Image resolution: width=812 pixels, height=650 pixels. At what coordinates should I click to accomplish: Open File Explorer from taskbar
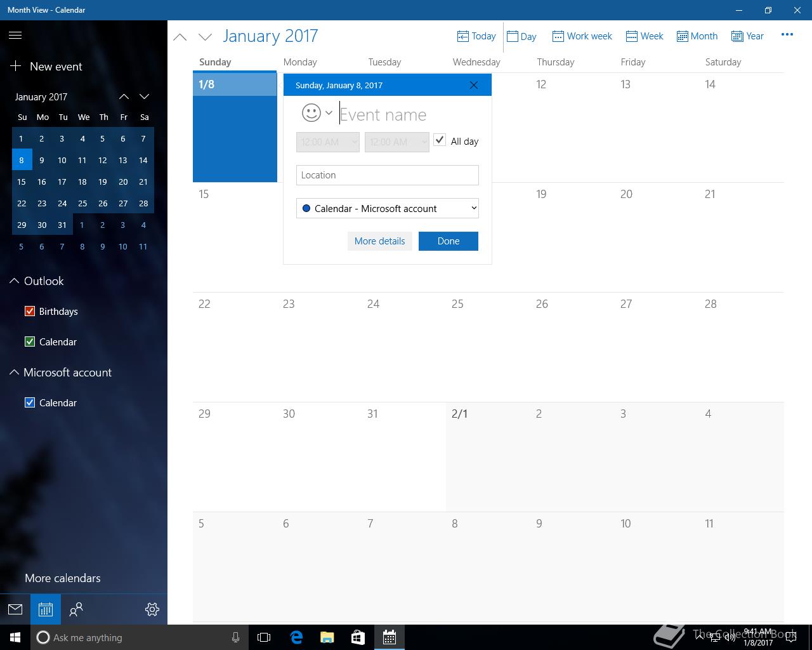[x=327, y=637]
